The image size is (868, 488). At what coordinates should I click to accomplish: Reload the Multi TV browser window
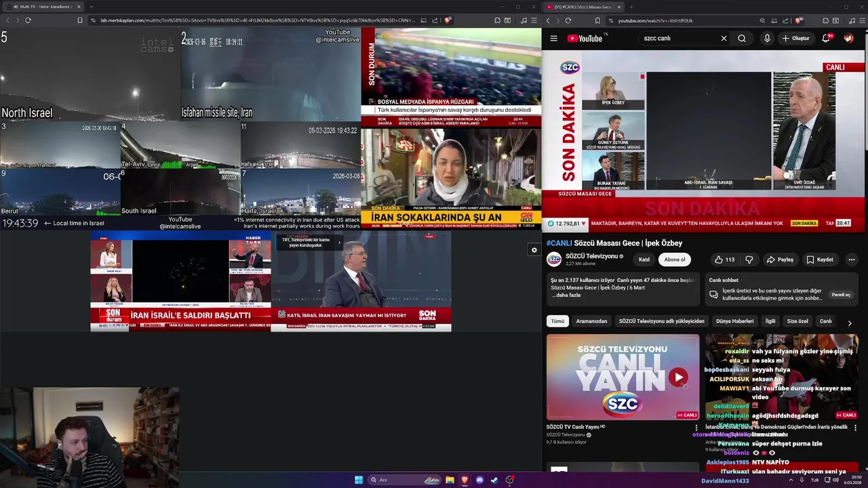(28, 20)
